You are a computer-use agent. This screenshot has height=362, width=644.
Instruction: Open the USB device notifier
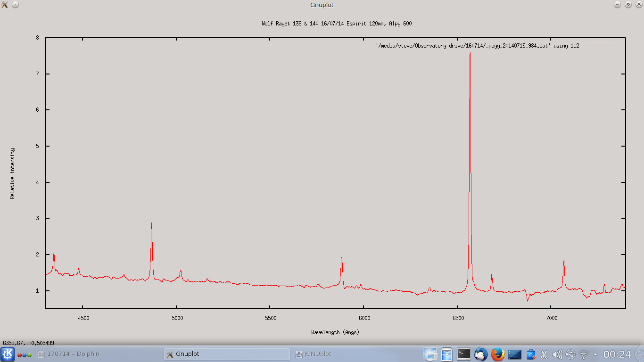[570, 354]
